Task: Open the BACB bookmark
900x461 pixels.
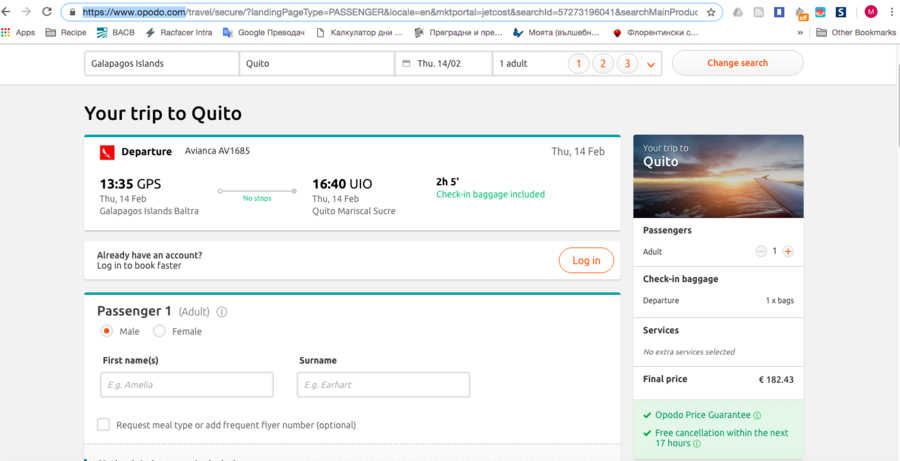Action: [x=115, y=33]
